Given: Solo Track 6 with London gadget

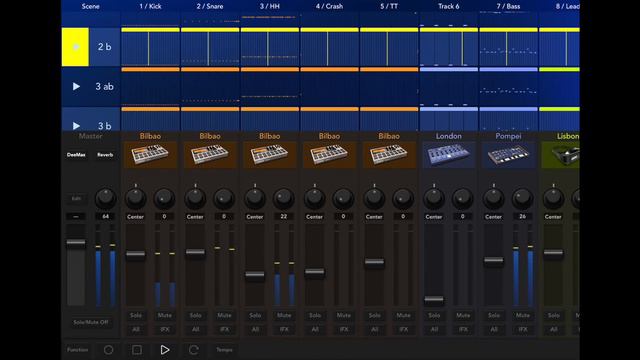Looking at the screenshot, I should [433, 316].
